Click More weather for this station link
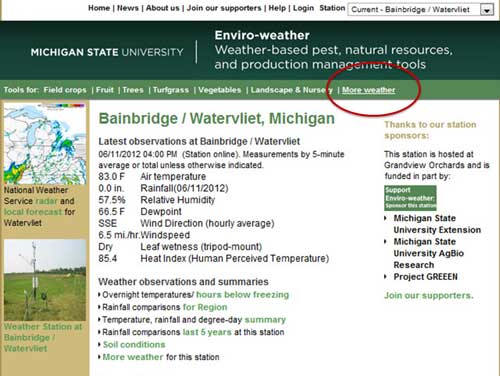This screenshot has width=500, height=376. click(x=133, y=357)
